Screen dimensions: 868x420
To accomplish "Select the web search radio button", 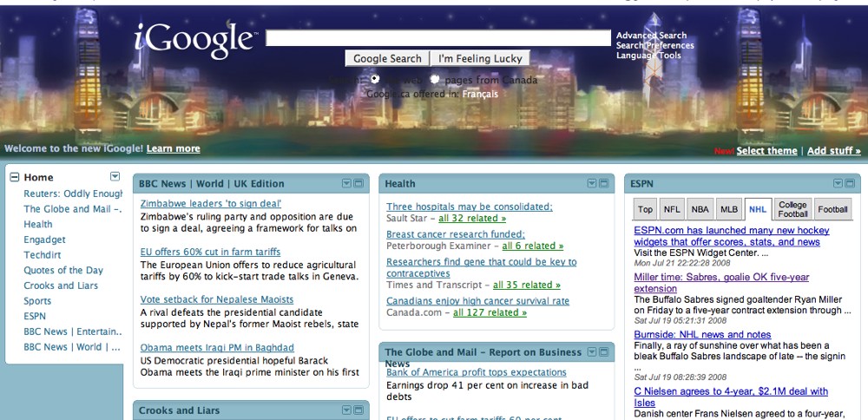I will (375, 79).
